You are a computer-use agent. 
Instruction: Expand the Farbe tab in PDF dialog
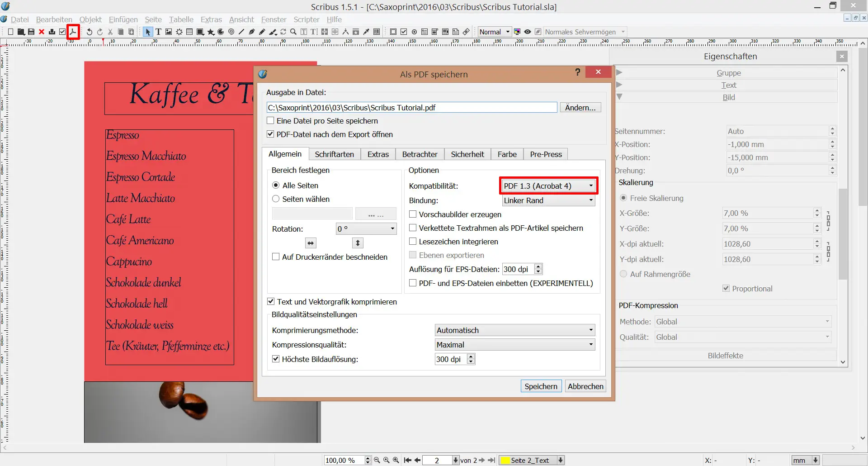tap(507, 154)
